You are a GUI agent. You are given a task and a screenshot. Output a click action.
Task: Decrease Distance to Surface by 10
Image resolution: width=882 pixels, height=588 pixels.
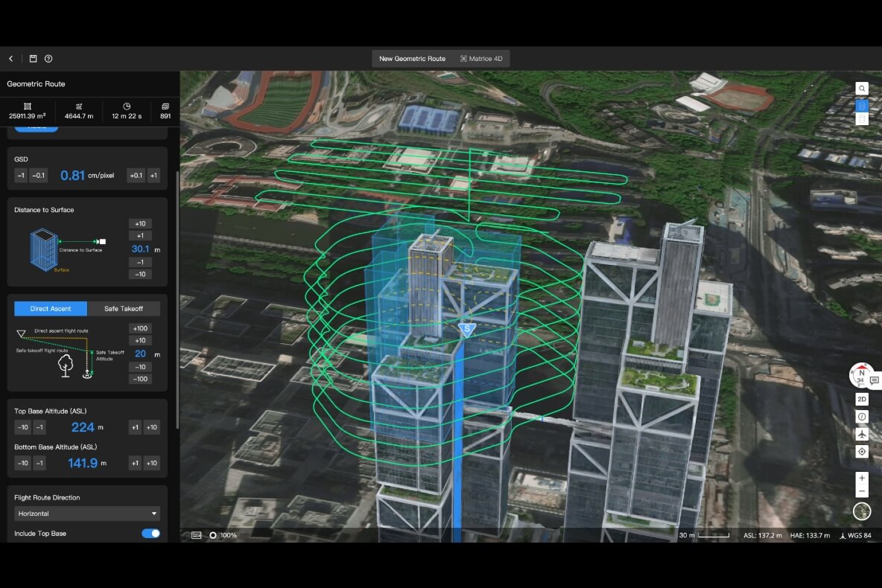coord(140,275)
